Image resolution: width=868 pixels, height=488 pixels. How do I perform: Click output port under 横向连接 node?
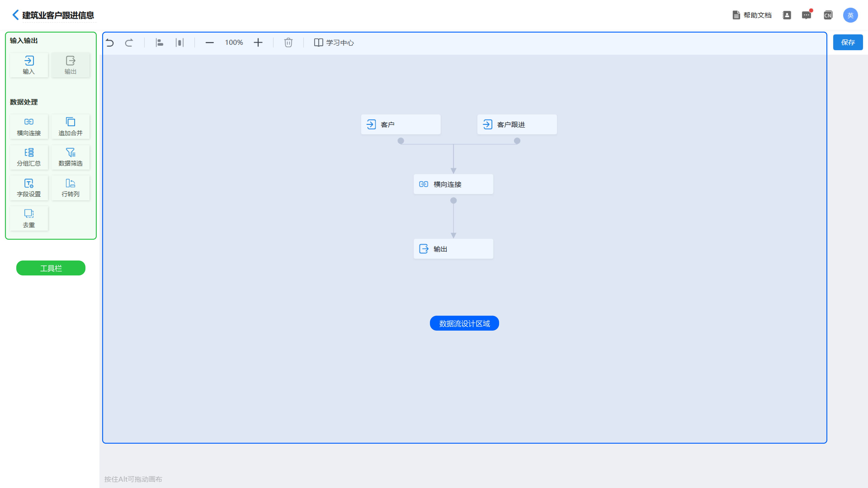(453, 201)
